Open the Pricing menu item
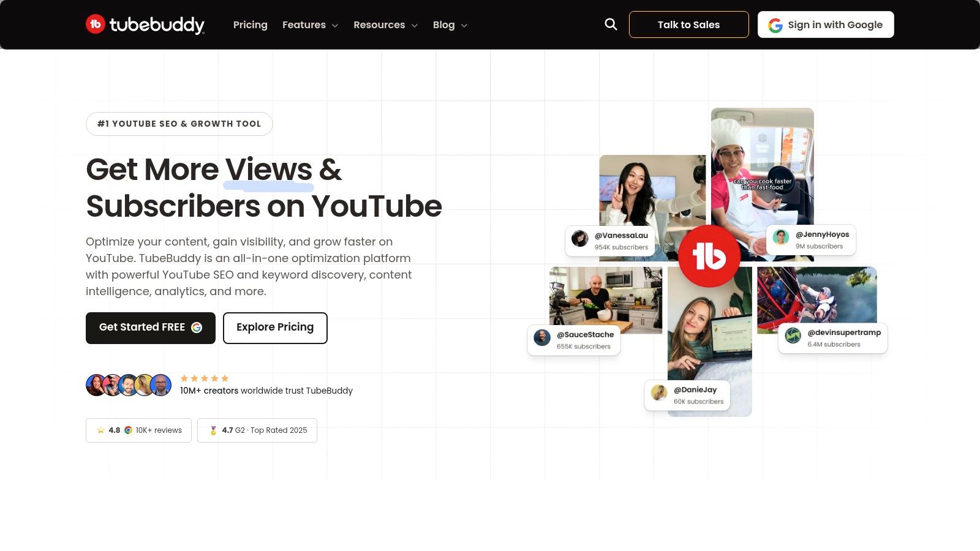Viewport: 980px width, 551px height. (x=251, y=24)
